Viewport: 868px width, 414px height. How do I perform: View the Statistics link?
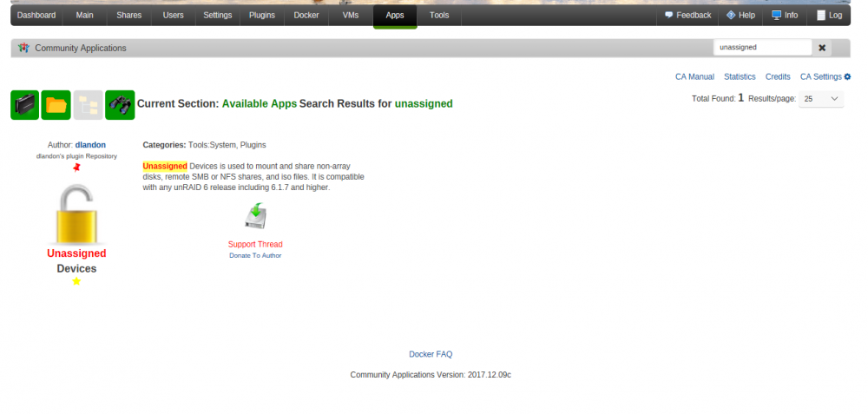click(740, 77)
